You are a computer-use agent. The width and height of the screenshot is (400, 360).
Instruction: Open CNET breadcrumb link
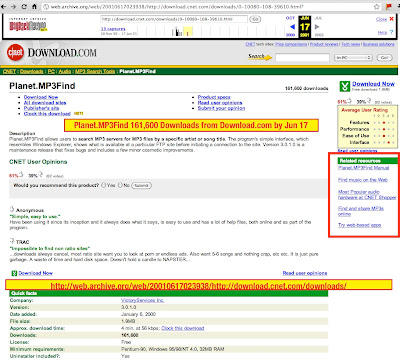pos(9,71)
